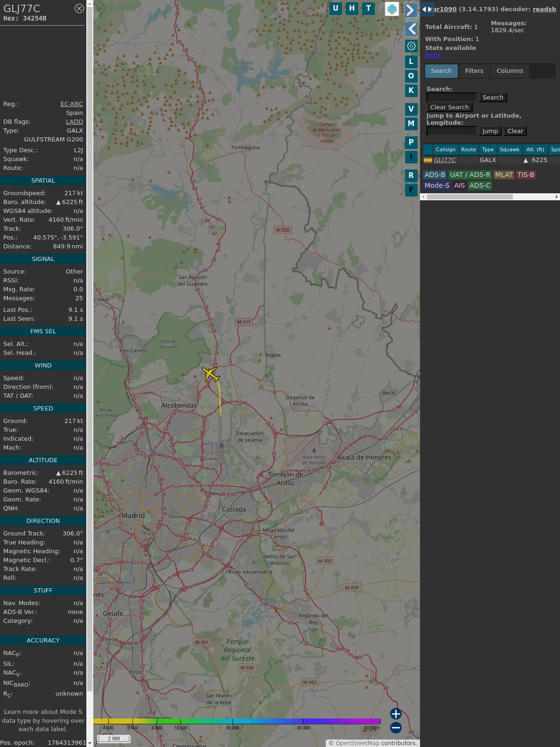Image resolution: width=560 pixels, height=747 pixels.
Task: Click the sidebar width toggle arrows
Action: pos(427,9)
